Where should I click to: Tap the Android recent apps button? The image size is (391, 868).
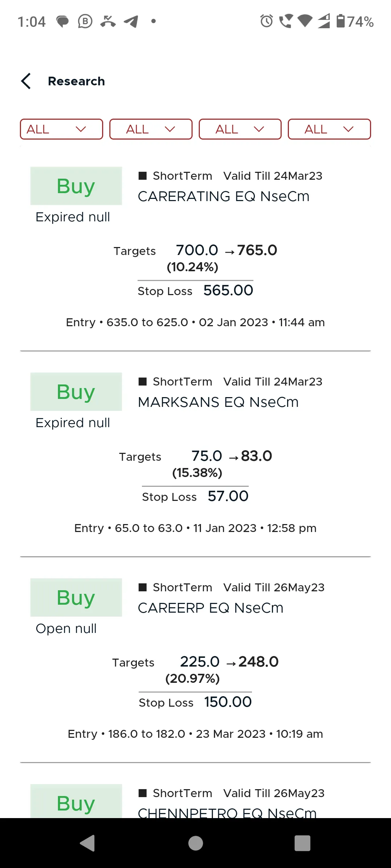[x=303, y=843]
